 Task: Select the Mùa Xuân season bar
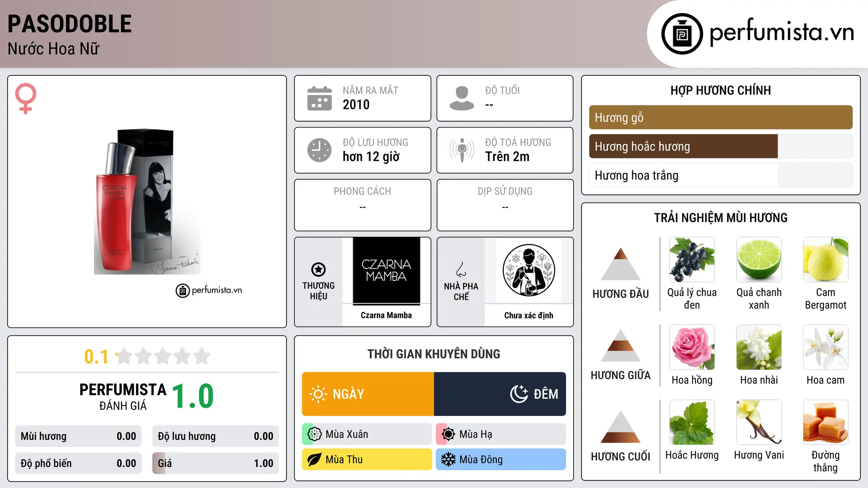coord(367,434)
